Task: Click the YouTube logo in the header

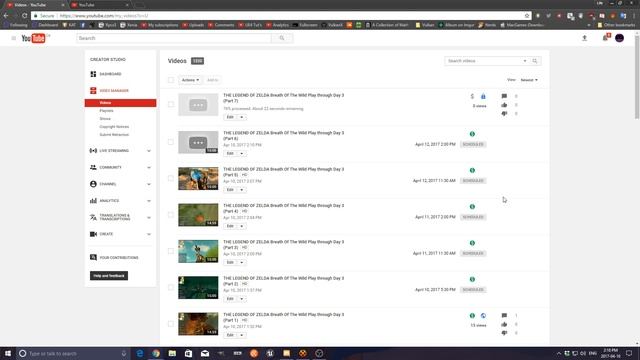Action: [33, 38]
